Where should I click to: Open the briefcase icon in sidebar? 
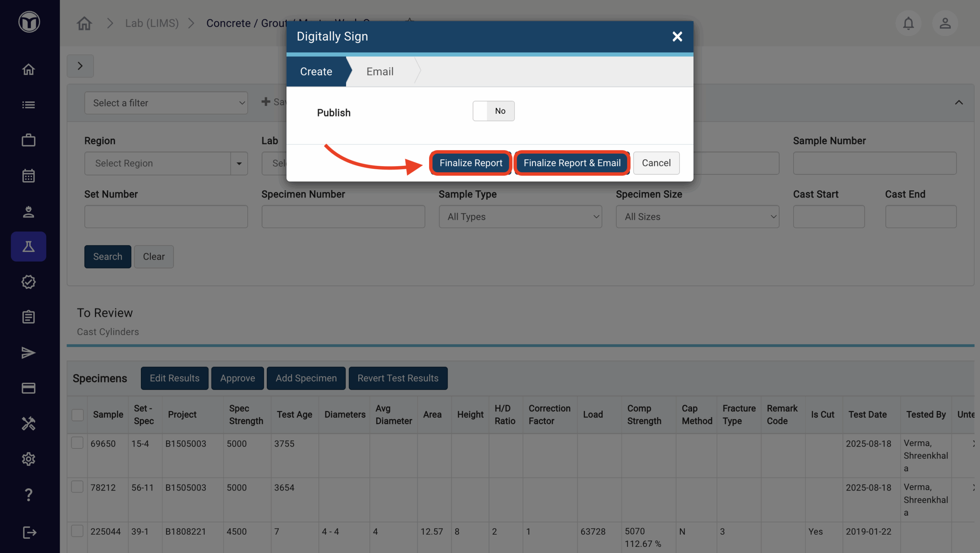[28, 140]
